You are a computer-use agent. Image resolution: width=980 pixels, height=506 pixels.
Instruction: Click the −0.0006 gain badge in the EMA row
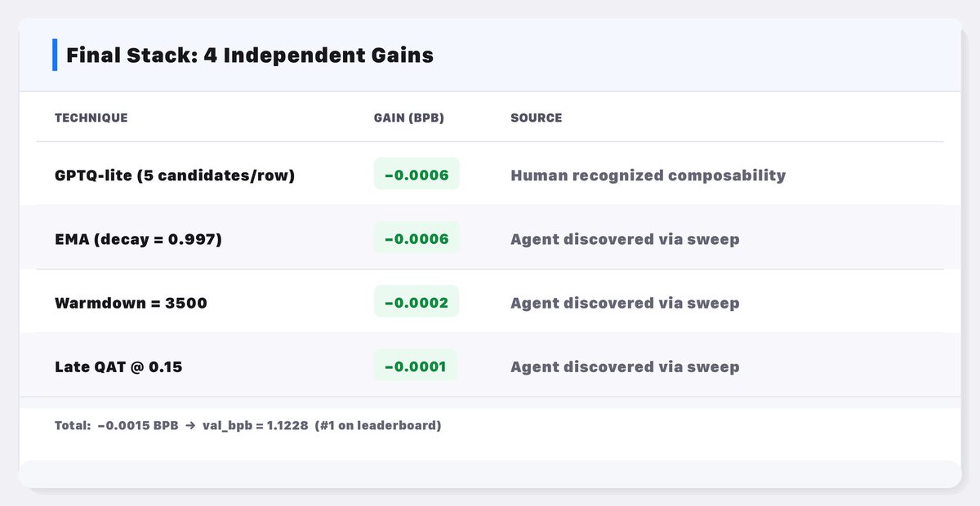coord(416,238)
